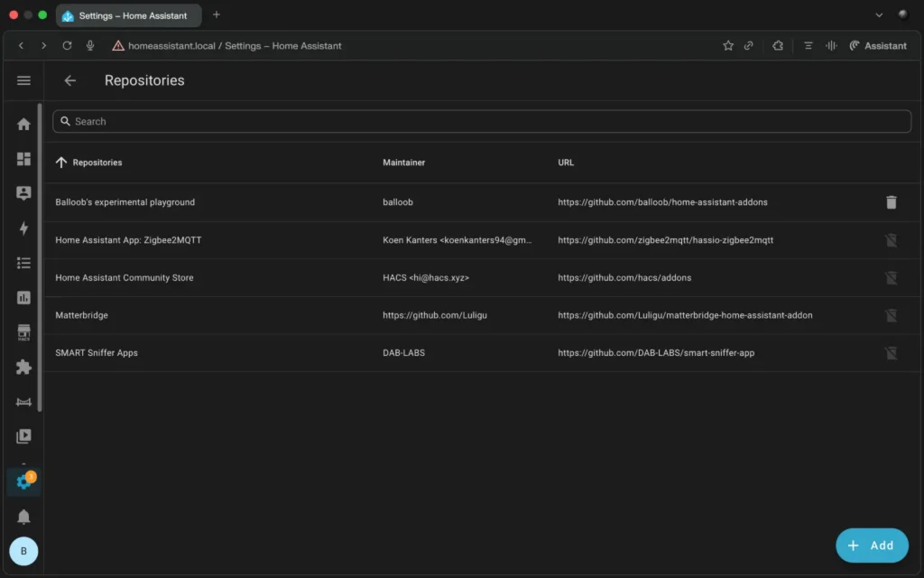Select the SMART Sniffer Apps name
Viewport: 924px width, 578px height.
(96, 353)
